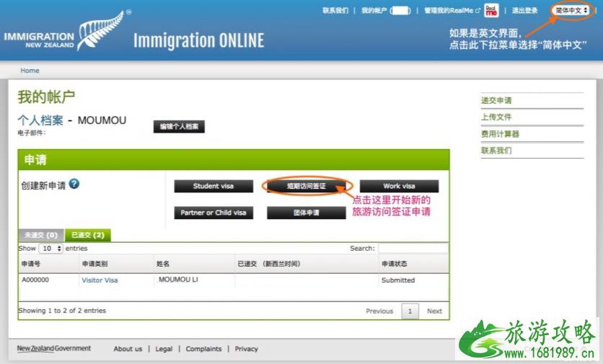
Task: Click the Previous pagination button
Action: 379,311
